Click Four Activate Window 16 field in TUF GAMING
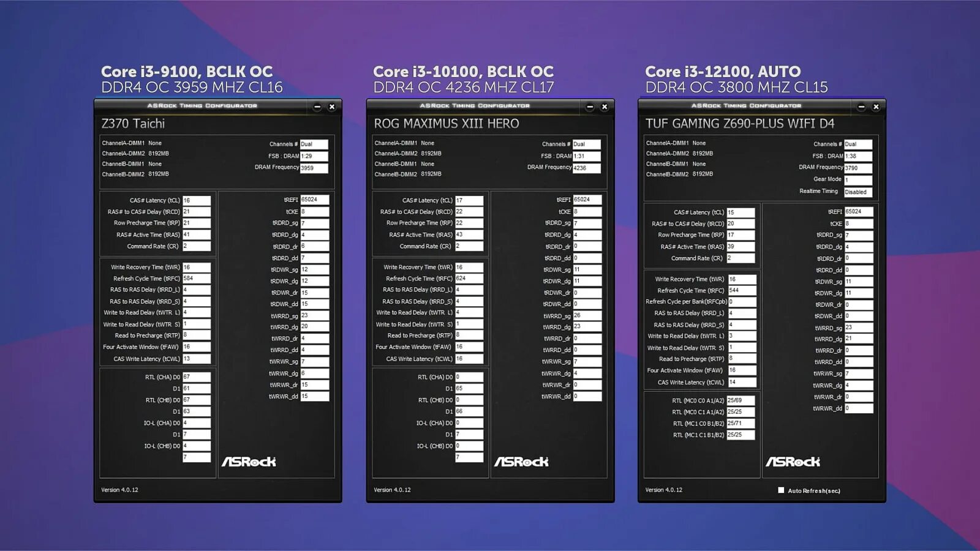The height and width of the screenshot is (551, 980). 742,370
